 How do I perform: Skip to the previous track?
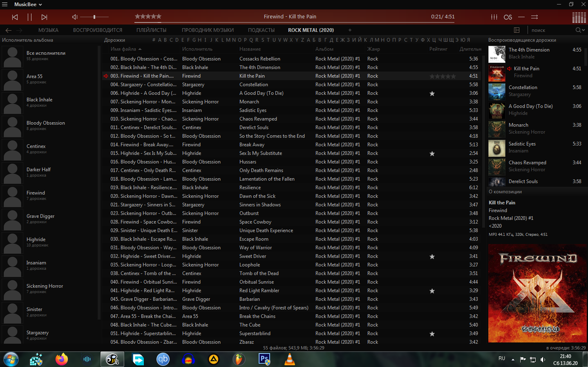15,17
